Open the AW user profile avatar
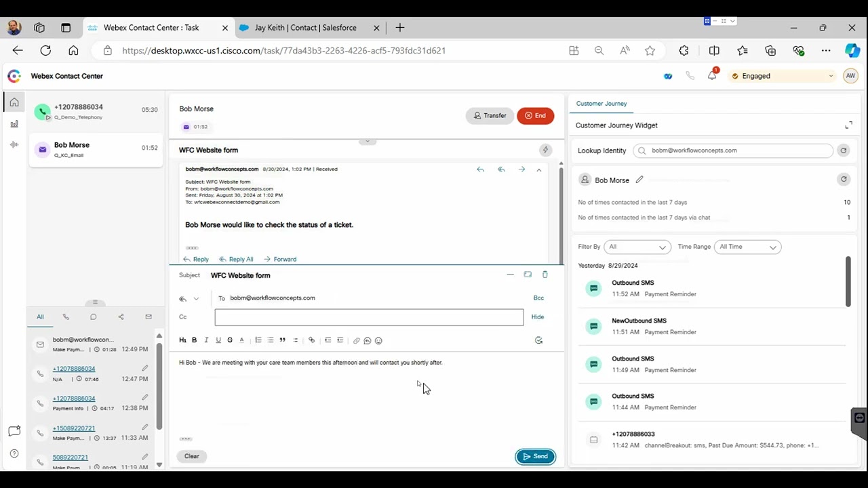 pos(850,76)
